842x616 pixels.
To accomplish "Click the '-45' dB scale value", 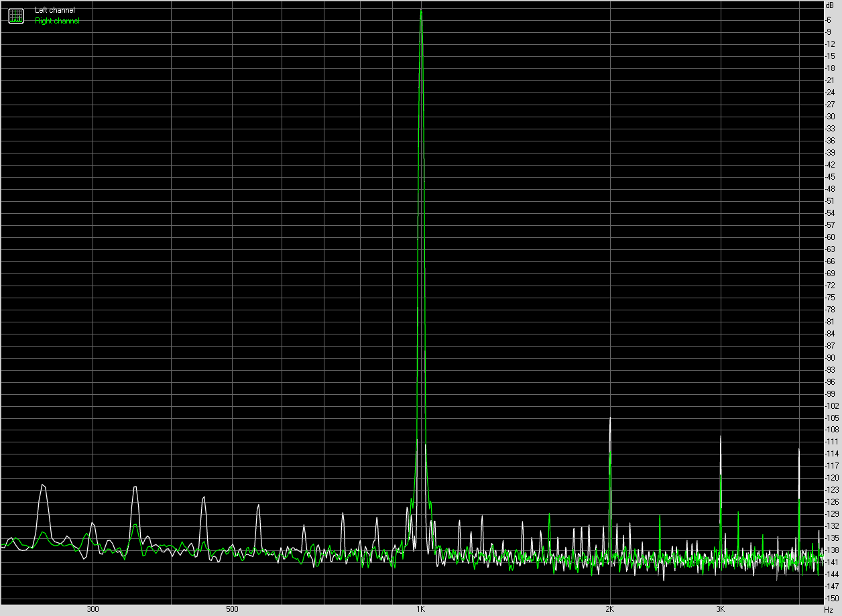I will pyautogui.click(x=831, y=176).
